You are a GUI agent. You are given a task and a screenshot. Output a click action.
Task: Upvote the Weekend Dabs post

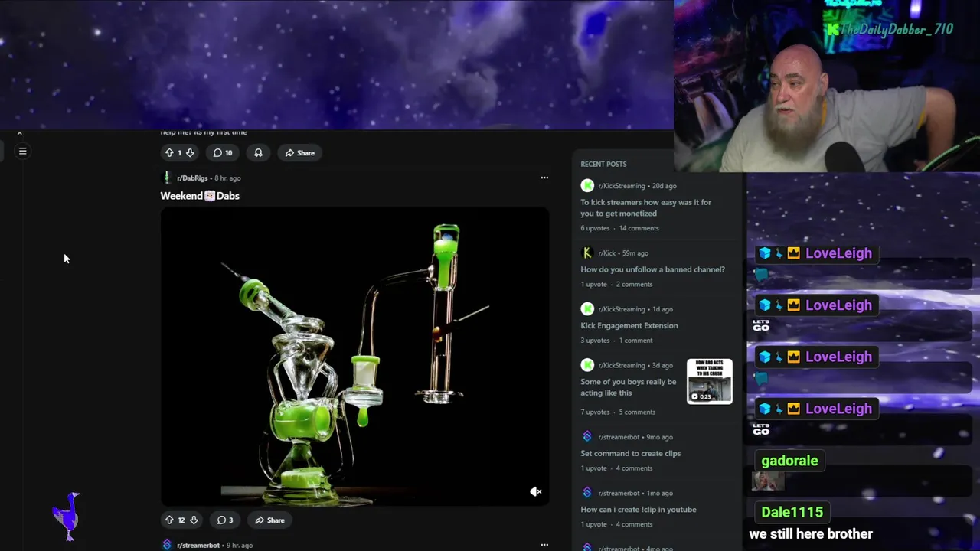click(169, 520)
